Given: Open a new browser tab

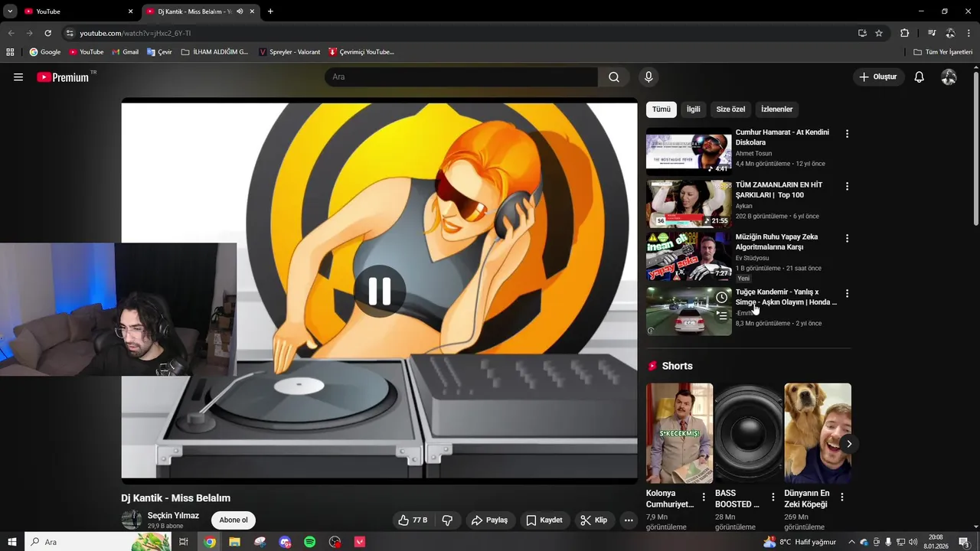Looking at the screenshot, I should [270, 11].
